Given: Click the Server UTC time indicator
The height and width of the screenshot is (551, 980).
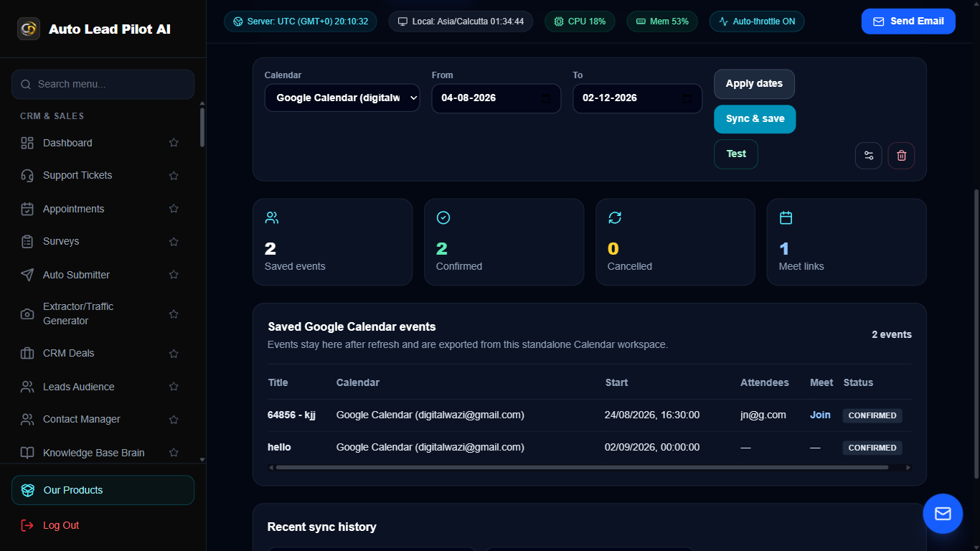Looking at the screenshot, I should point(301,22).
